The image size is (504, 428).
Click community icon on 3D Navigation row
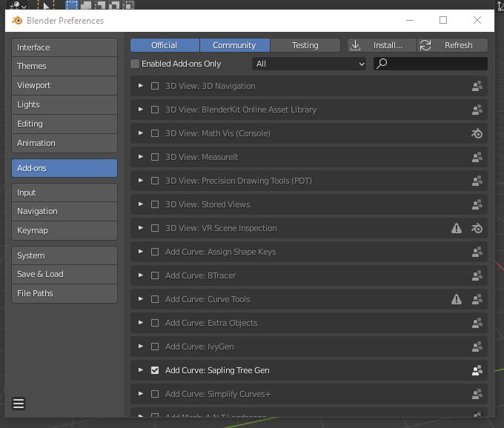tap(477, 86)
